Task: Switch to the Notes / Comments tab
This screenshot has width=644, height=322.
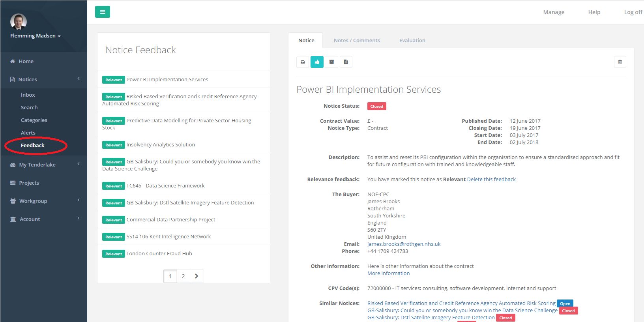Action: click(357, 40)
